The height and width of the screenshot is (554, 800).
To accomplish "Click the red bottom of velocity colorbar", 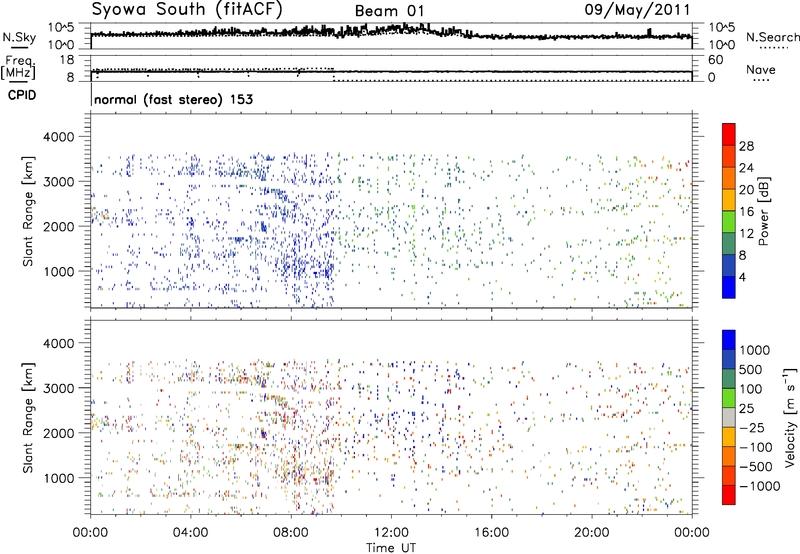I will pos(729,495).
